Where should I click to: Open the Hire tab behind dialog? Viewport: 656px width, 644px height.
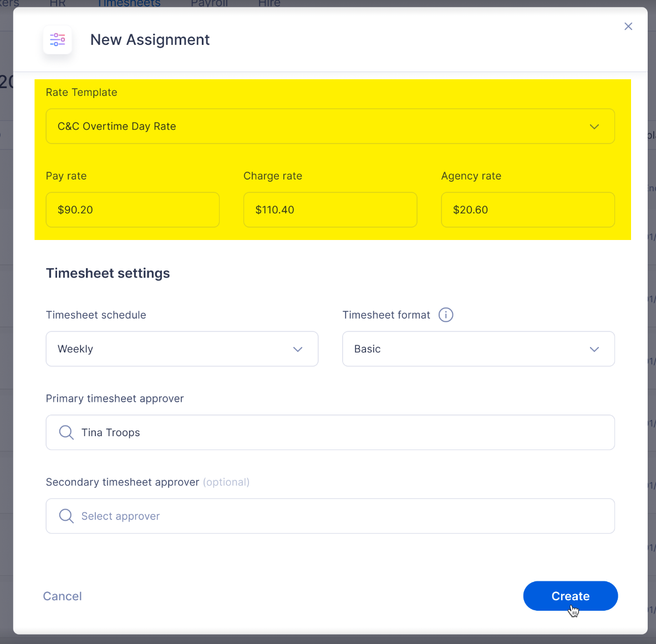click(269, 3)
